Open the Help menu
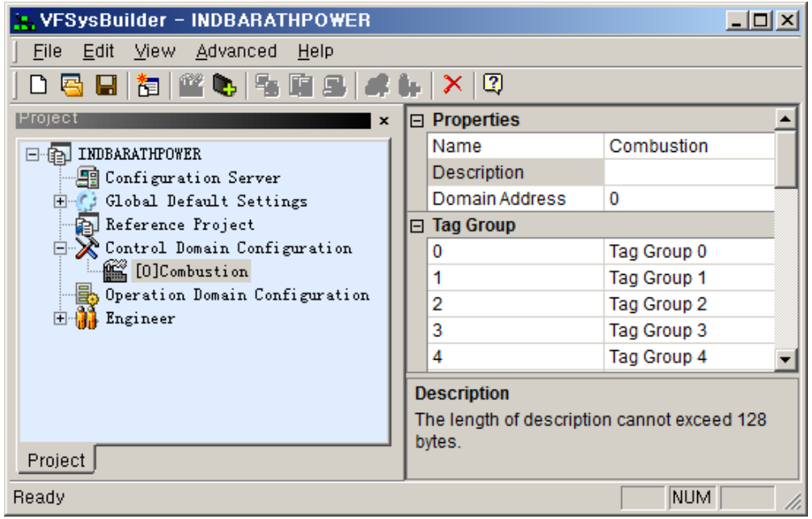812x519 pixels. pos(315,51)
